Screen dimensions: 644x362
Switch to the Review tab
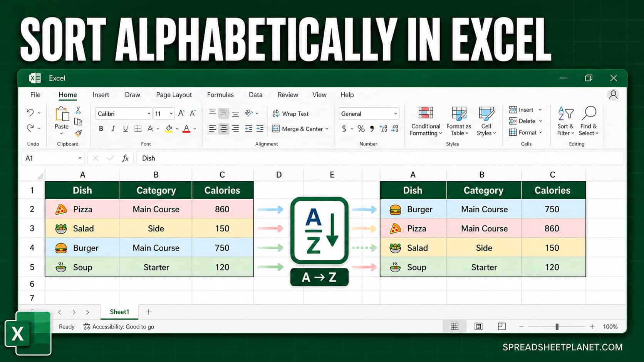click(288, 95)
